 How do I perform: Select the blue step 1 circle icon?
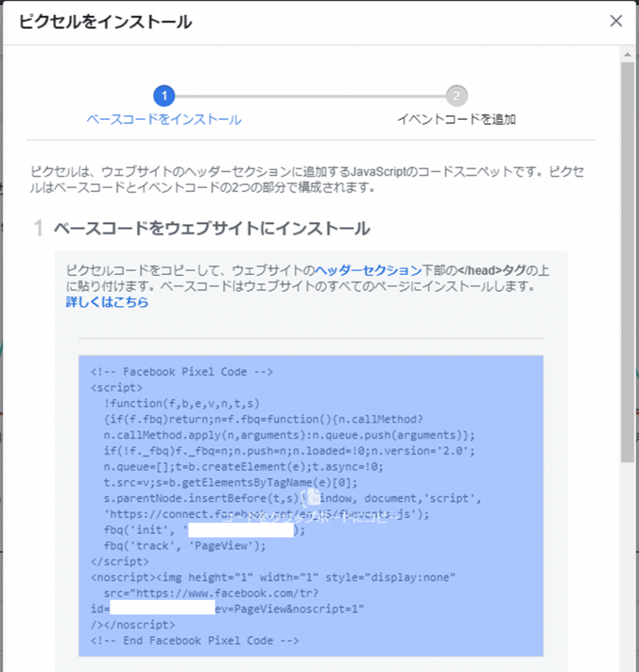point(164,95)
